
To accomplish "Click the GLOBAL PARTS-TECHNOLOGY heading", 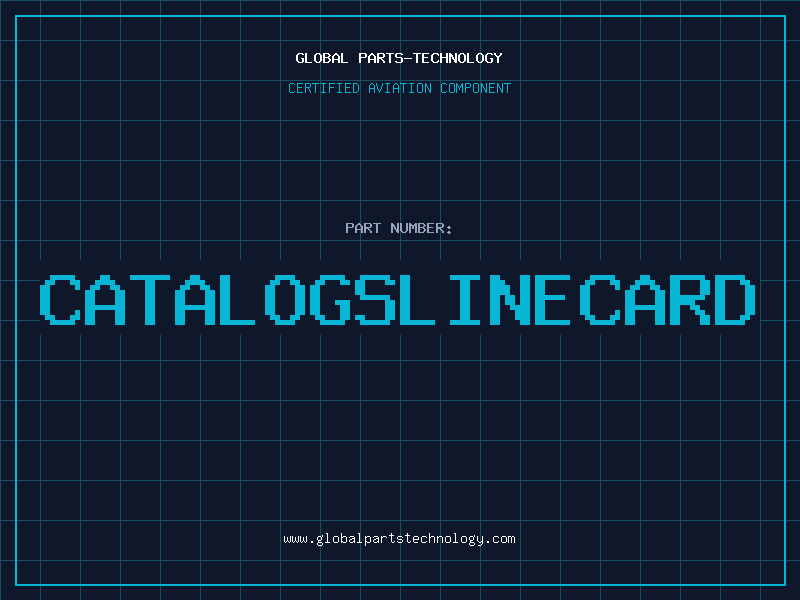I will 399,58.
